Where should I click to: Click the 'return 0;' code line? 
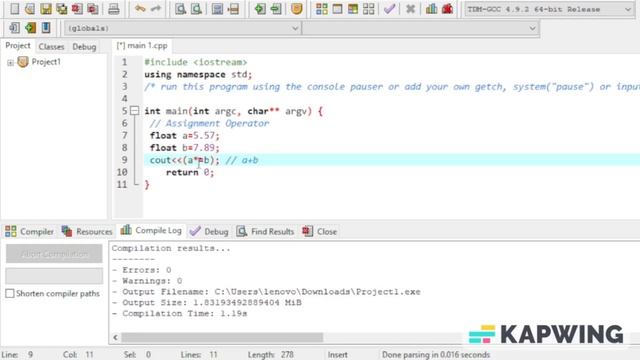pyautogui.click(x=190, y=172)
